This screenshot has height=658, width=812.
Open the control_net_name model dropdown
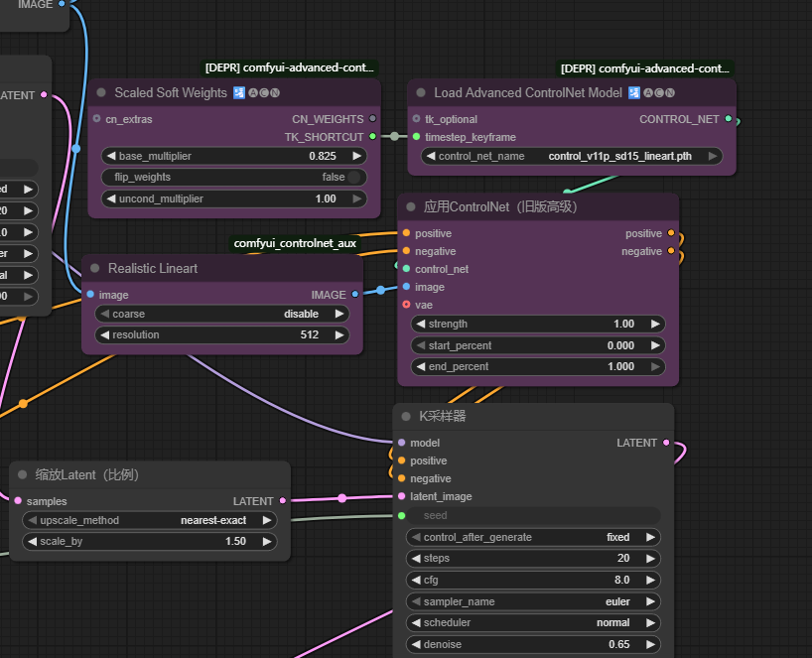(x=573, y=156)
